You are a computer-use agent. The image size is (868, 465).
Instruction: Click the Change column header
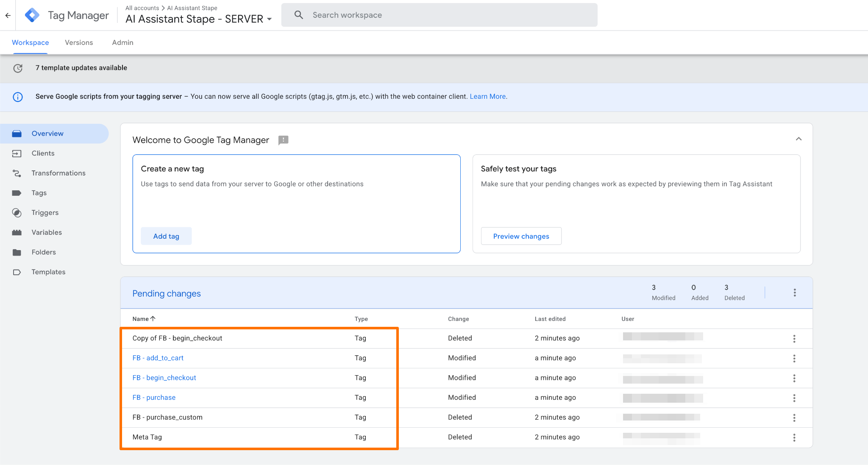click(x=459, y=319)
